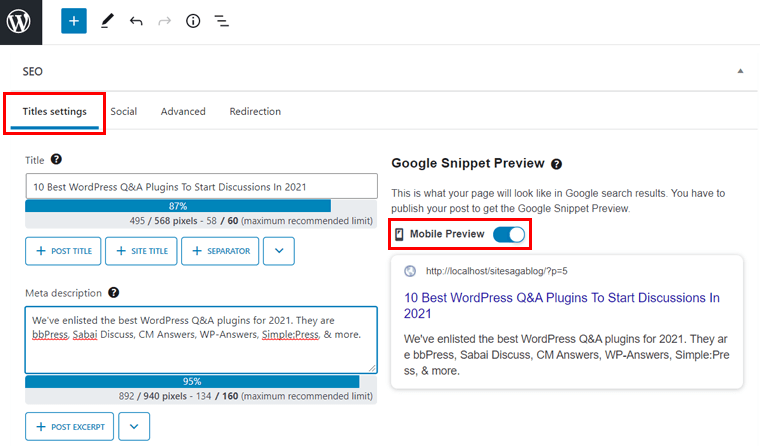Click title pixel count text 495 / 568

(163, 221)
